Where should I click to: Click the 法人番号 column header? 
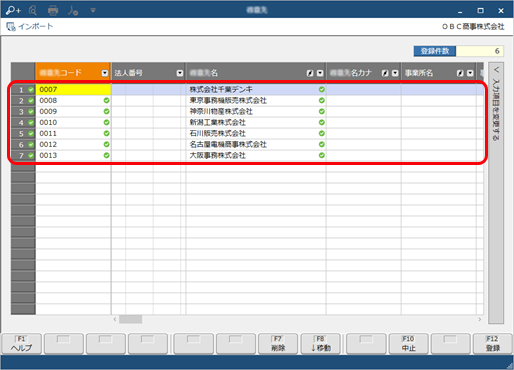pos(148,73)
